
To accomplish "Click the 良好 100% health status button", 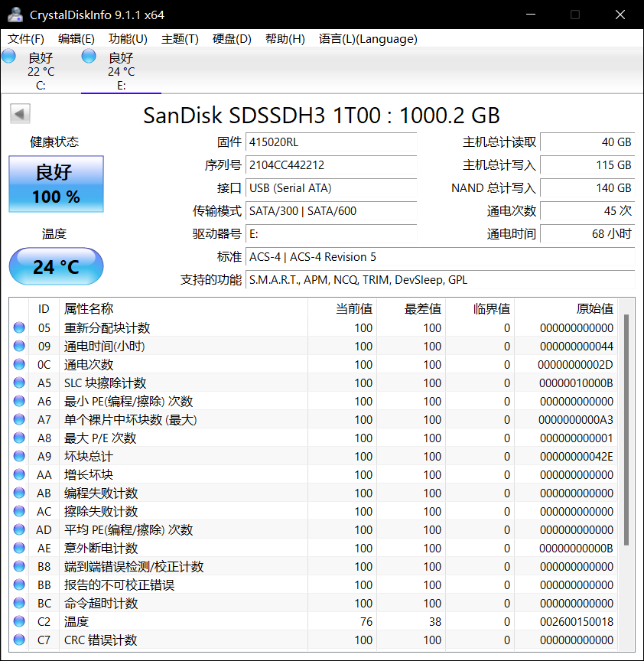I will coord(56,184).
